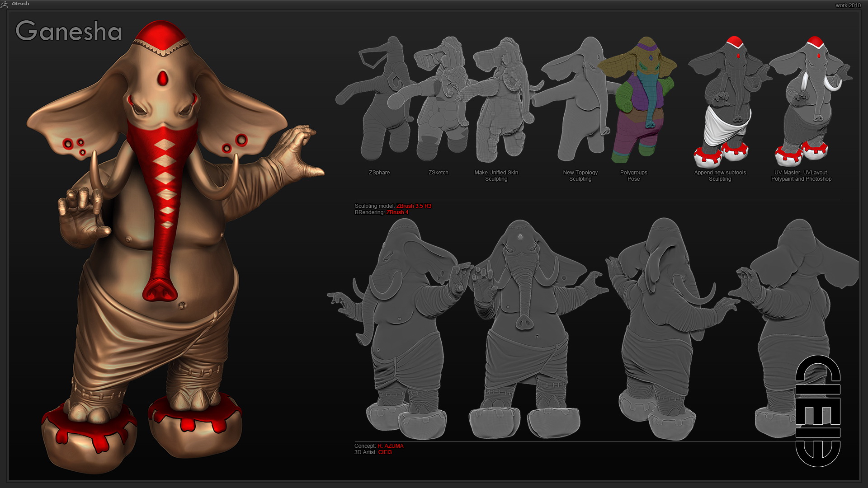Click the 'ZSphare' label
Screen dimensions: 868x488
379,173
